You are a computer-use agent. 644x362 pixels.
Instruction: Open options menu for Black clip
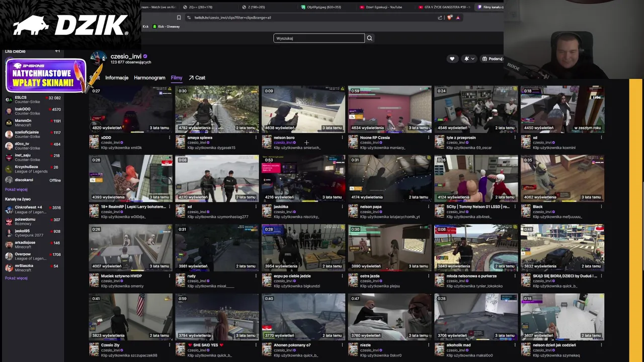601,207
